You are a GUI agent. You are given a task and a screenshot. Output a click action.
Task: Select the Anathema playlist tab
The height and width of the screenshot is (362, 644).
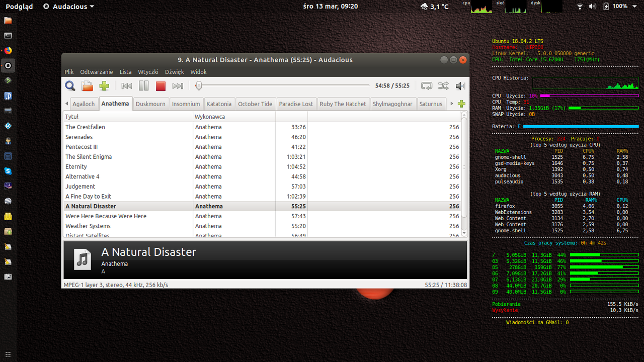click(x=115, y=103)
